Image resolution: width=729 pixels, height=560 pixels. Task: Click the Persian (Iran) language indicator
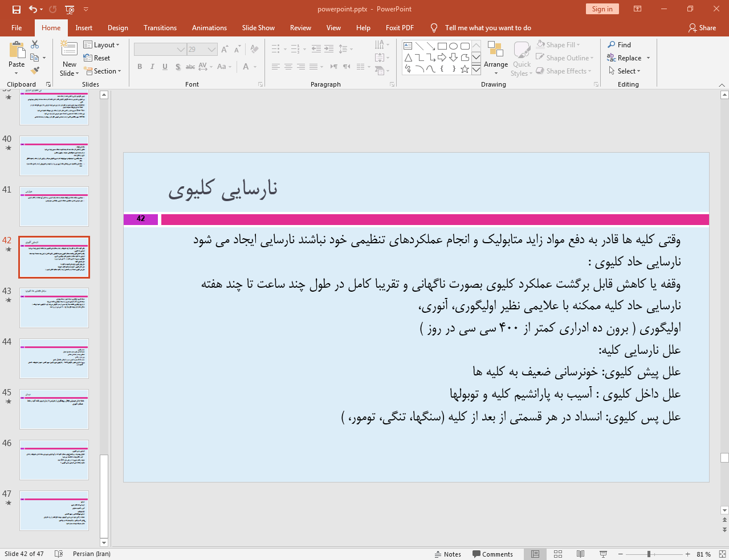[92, 554]
